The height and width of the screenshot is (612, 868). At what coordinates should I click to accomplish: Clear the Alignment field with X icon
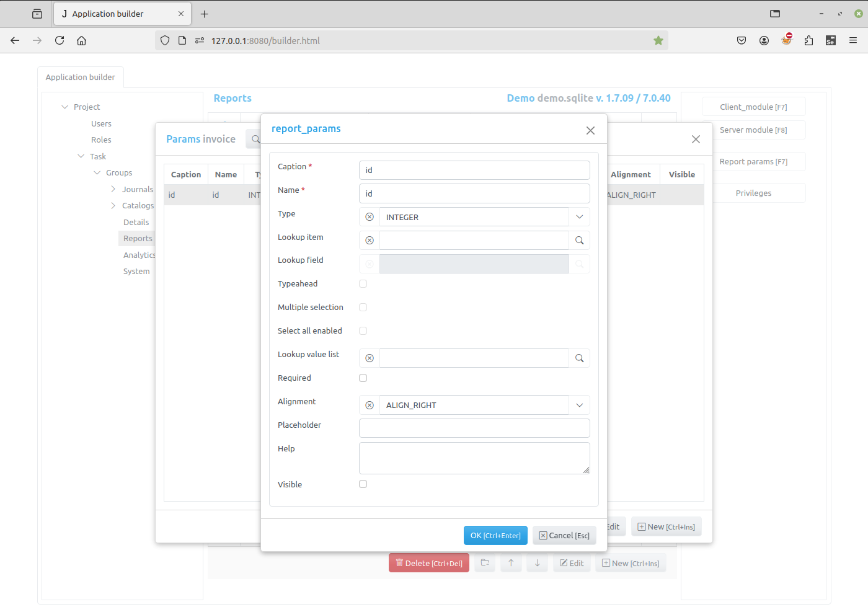pyautogui.click(x=370, y=406)
